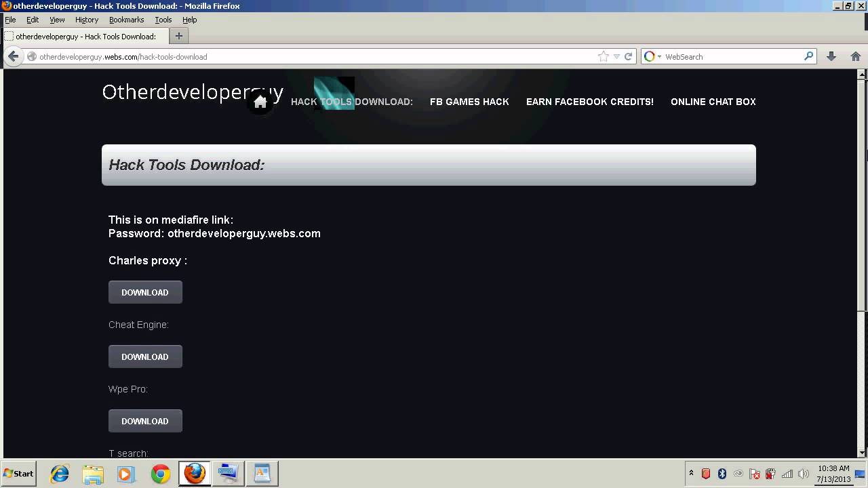Image resolution: width=868 pixels, height=488 pixels.
Task: Open Windows Explorer folder on taskbar
Action: (93, 473)
